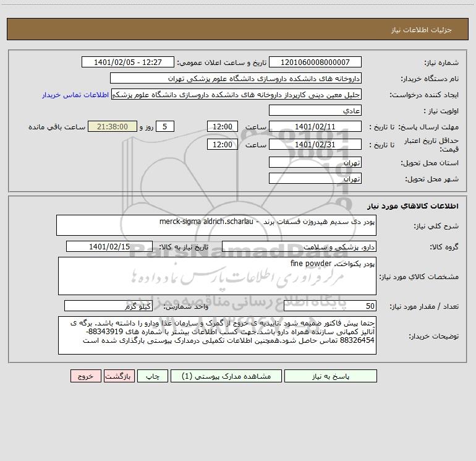The width and height of the screenshot is (476, 461).
Task: Click the remaining days field showing 5
Action: [x=165, y=126]
